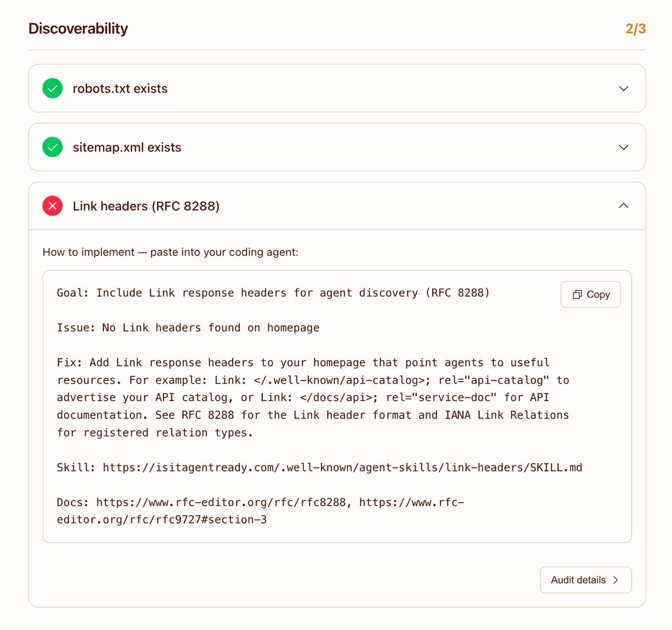The image size is (672, 630).
Task: Click the 2/3 score indicator
Action: click(x=635, y=28)
